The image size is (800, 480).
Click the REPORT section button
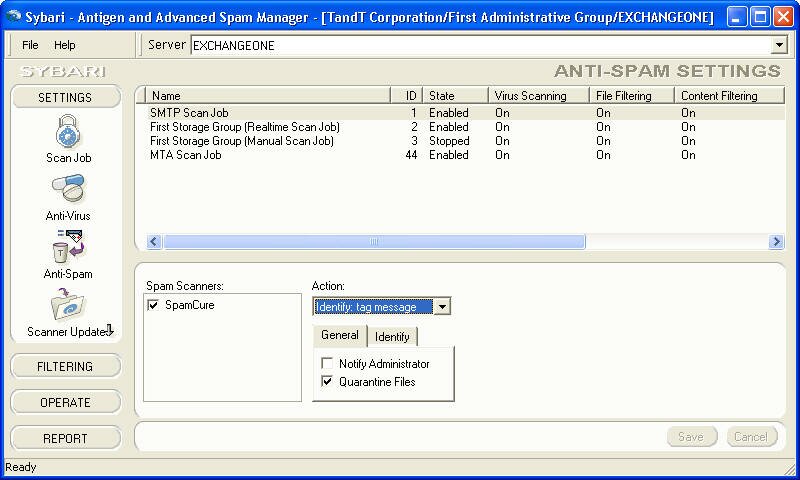click(x=65, y=439)
